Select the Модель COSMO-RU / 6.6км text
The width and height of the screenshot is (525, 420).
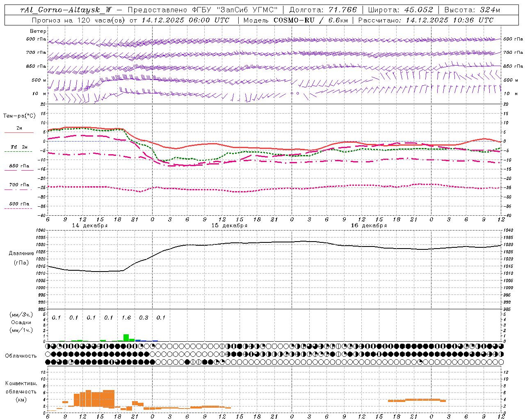coord(295,20)
